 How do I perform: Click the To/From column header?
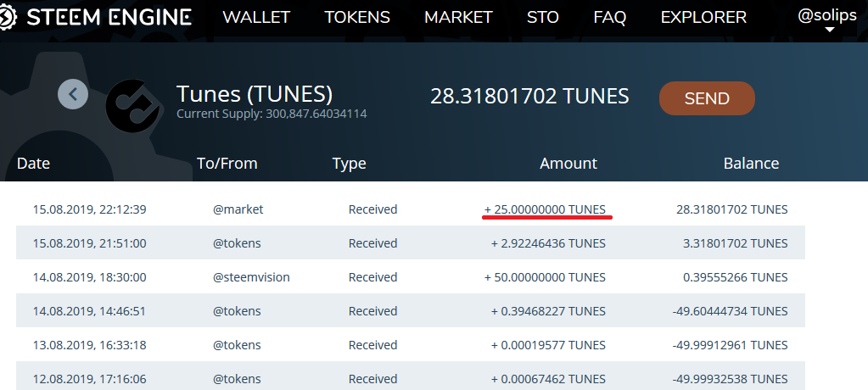tap(227, 163)
